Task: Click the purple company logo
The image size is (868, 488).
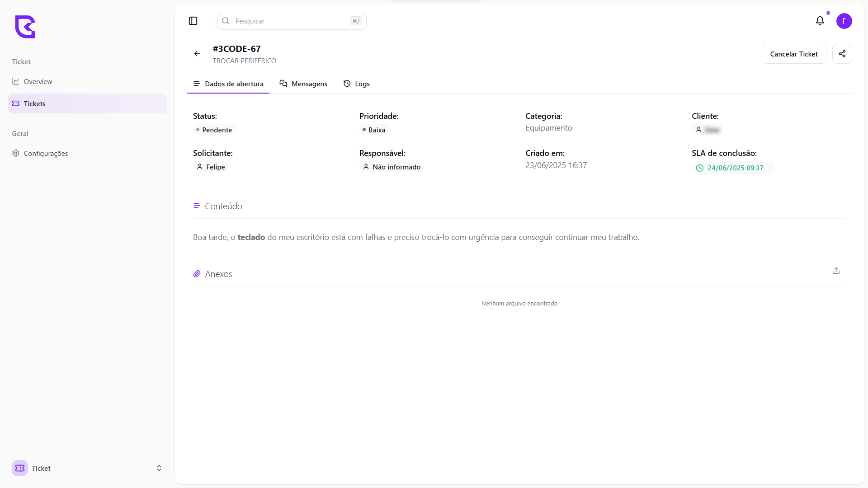Action: pos(25,27)
